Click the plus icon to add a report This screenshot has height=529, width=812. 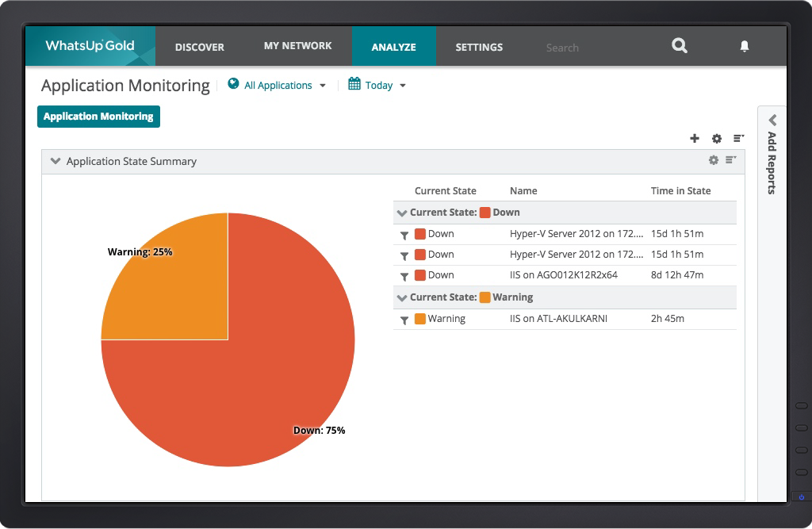(x=695, y=138)
